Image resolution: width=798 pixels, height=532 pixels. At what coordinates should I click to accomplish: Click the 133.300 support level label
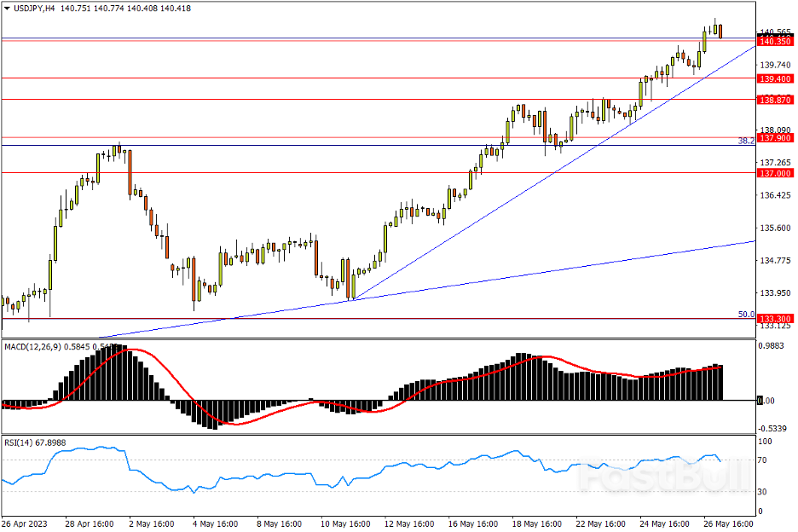coord(774,319)
